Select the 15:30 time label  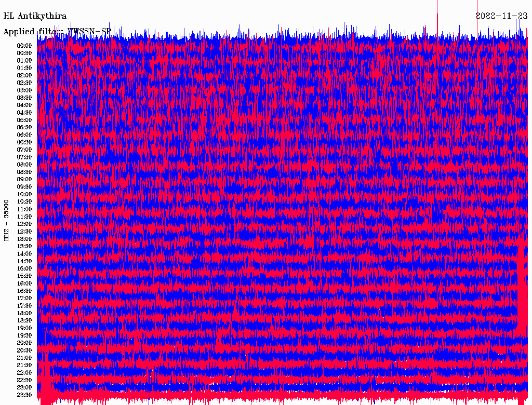click(x=24, y=276)
